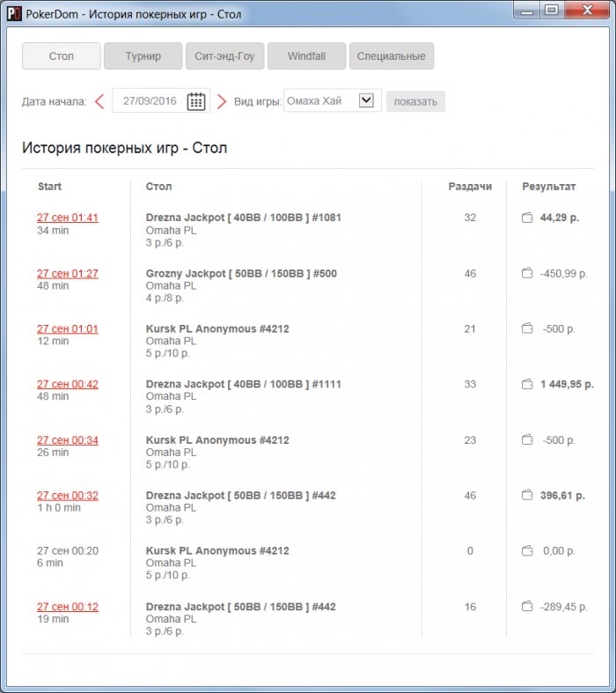Click table name Grozny Jackpot #500
Viewport: 616px width, 693px height.
(x=241, y=274)
